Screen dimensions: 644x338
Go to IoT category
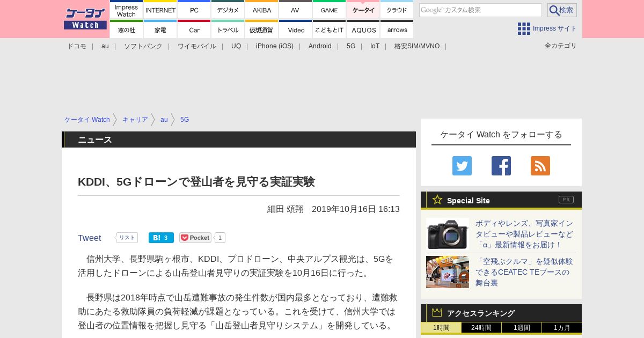[375, 46]
